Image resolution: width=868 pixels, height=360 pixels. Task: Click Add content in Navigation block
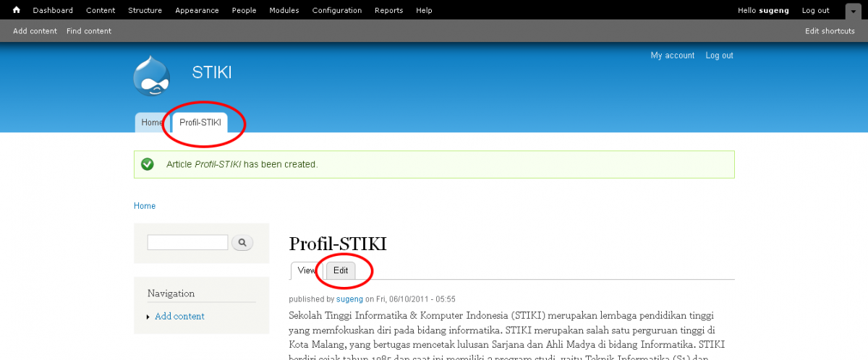179,317
